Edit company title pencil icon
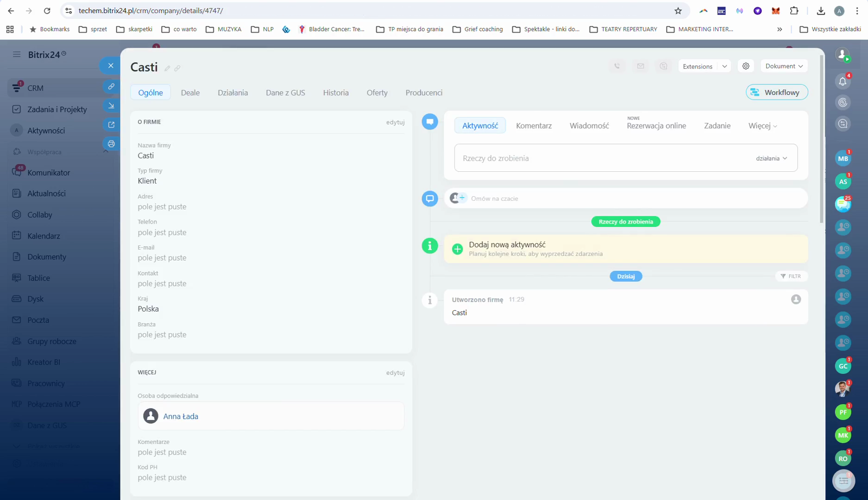Screen dimensions: 868x500 (x=167, y=68)
